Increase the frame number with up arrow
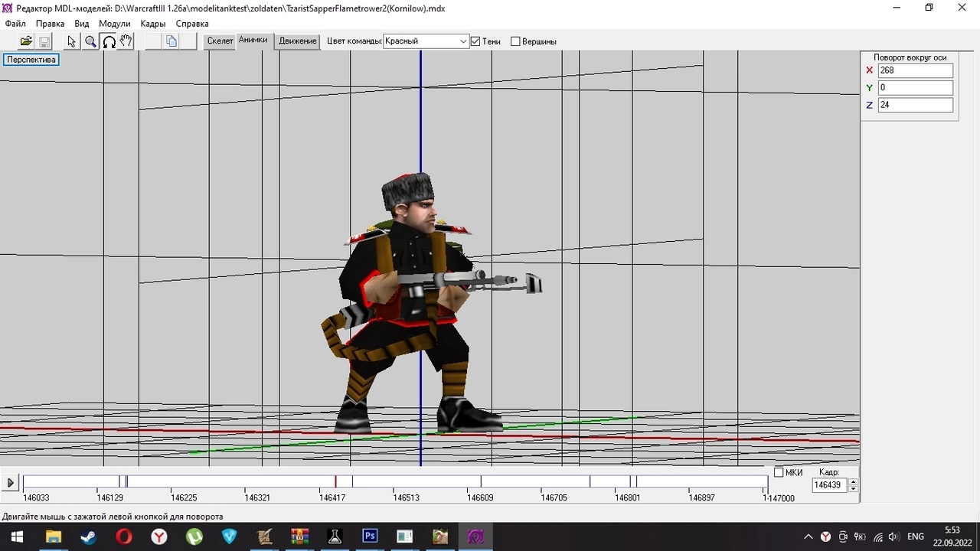Image resolution: width=980 pixels, height=551 pixels. pos(854,482)
